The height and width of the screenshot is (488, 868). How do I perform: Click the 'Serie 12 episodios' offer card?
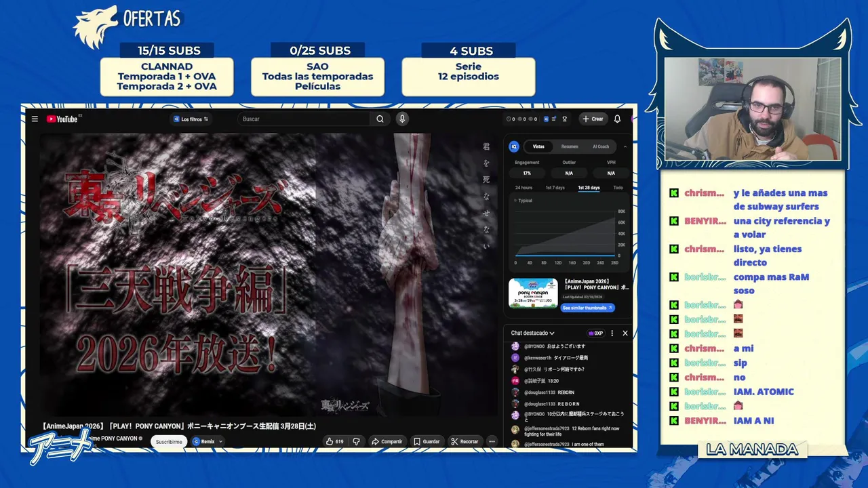point(469,77)
